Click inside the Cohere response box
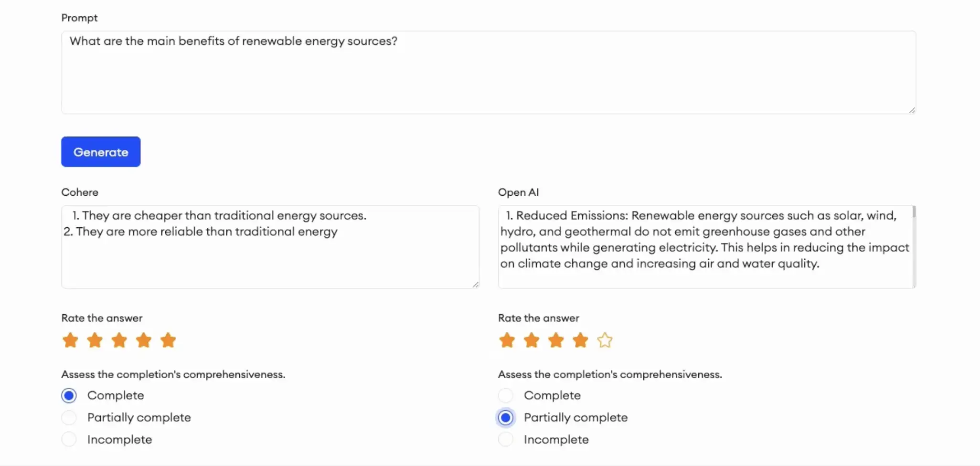980x466 pixels. point(270,258)
